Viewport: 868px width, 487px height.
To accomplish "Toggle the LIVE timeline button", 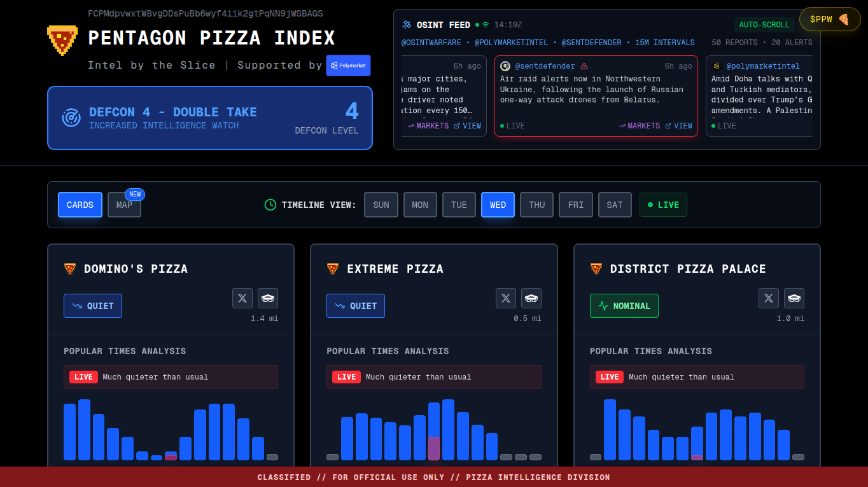I will click(x=663, y=205).
